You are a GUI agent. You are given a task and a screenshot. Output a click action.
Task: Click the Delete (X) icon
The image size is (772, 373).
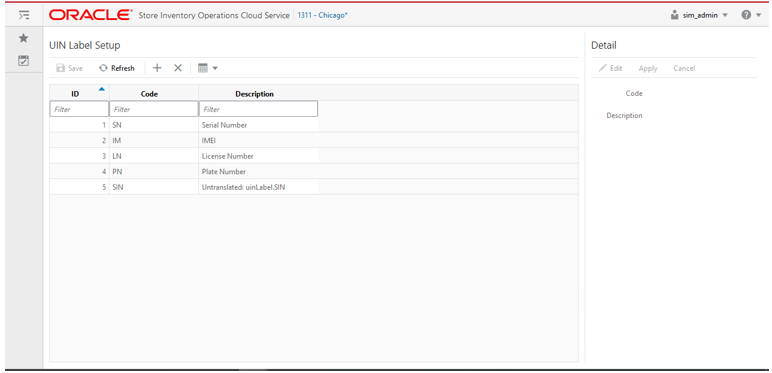178,68
